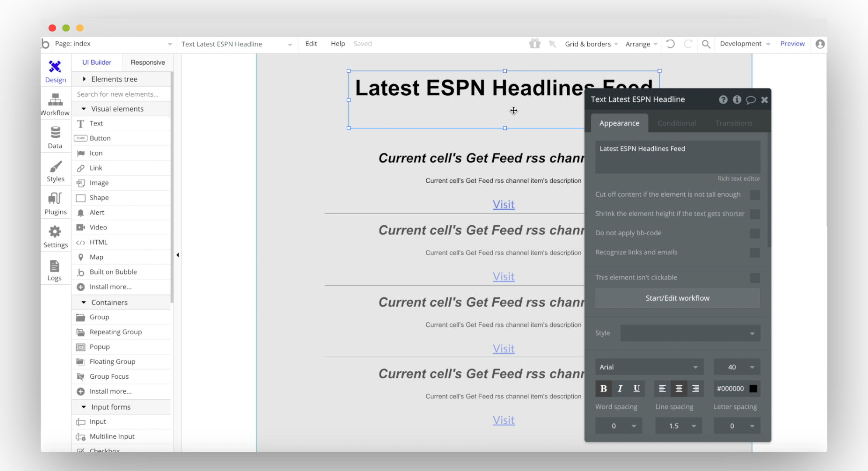Click Start/Edit workflow button
The width and height of the screenshot is (868, 471).
[x=677, y=298]
